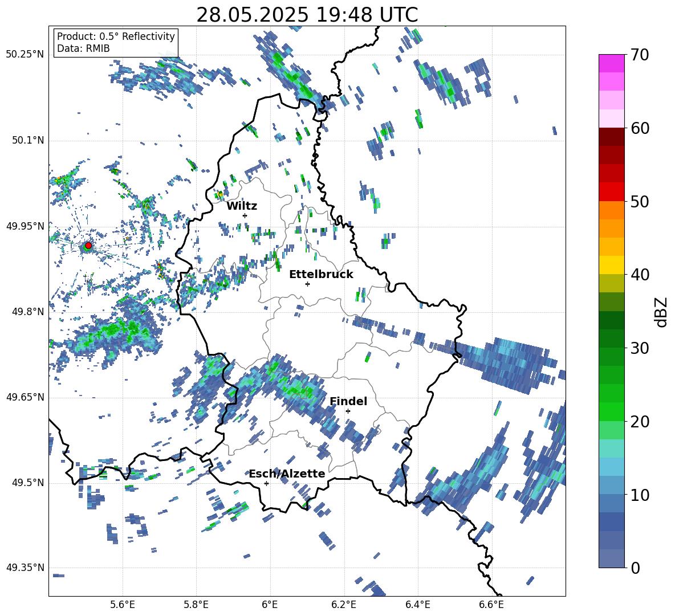Image resolution: width=675 pixels, height=616 pixels.
Task: Click the Esch/Alzette station cross marker
Action: click(266, 483)
